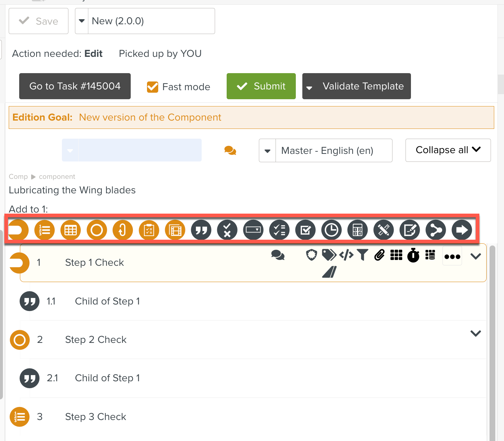Add a branch share-node item
The image size is (504, 441).
436,230
